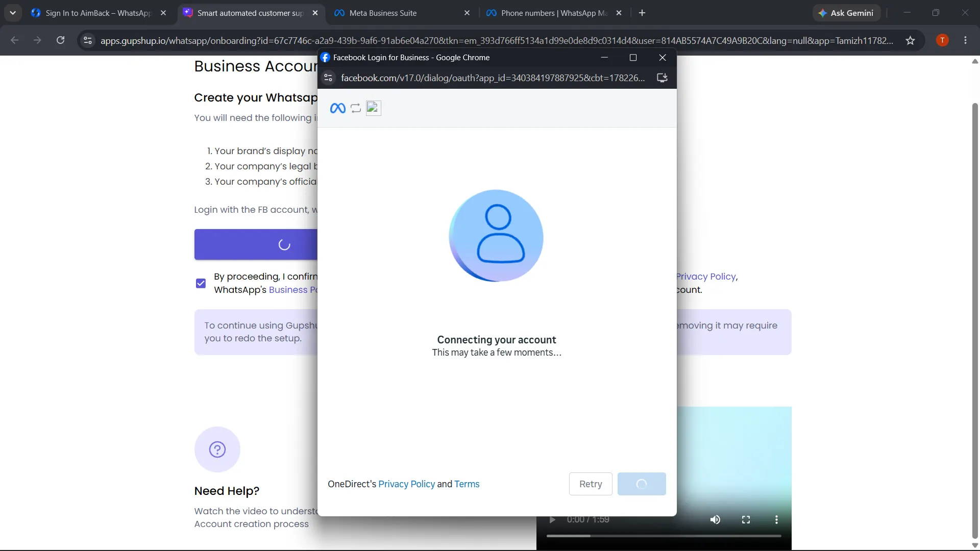Viewport: 980px width, 551px height.
Task: Uncheck the By proceeding confirmation checkbox
Action: 201,283
